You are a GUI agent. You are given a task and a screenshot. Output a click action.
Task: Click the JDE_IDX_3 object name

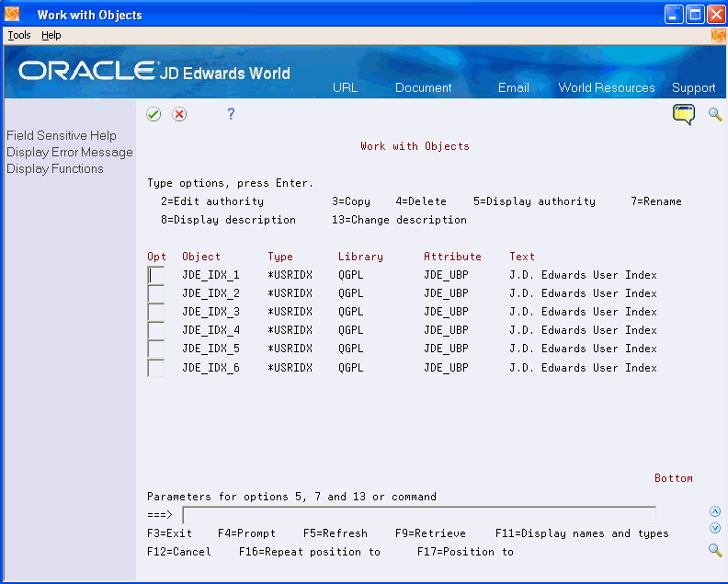(x=210, y=312)
